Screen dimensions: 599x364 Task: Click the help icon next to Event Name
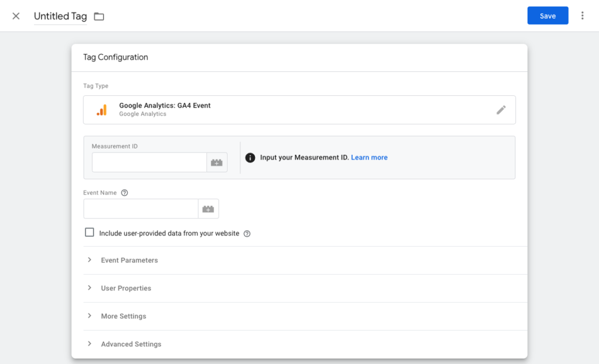(124, 193)
